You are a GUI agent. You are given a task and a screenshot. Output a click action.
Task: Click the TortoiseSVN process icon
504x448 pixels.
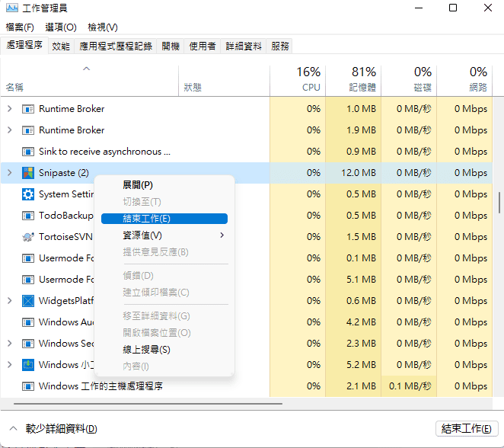tap(28, 237)
